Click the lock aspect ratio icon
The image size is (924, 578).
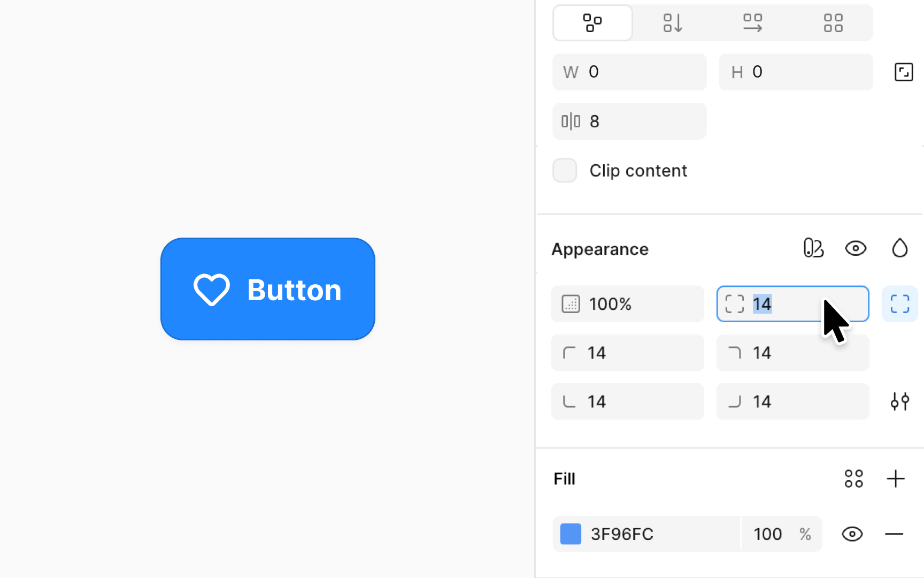point(904,72)
